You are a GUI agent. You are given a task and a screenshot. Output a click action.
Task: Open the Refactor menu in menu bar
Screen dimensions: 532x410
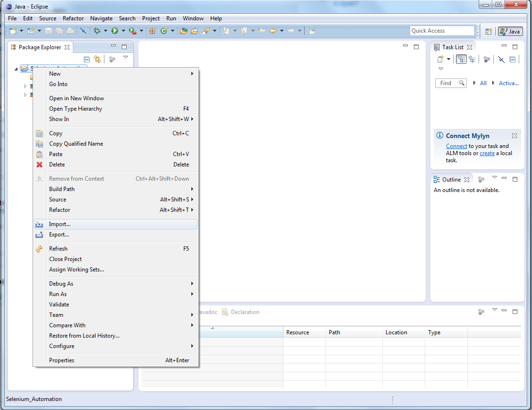tap(73, 18)
